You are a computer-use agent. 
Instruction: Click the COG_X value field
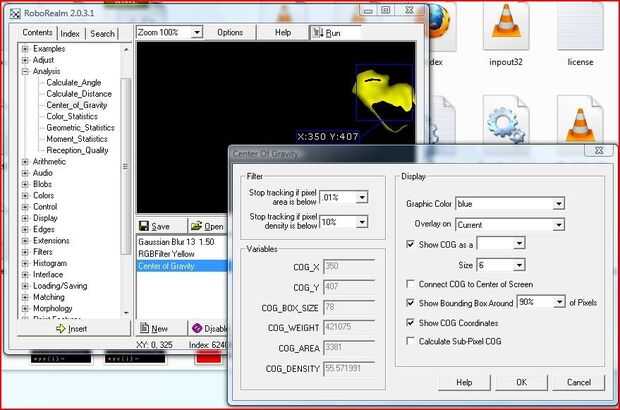pos(349,267)
